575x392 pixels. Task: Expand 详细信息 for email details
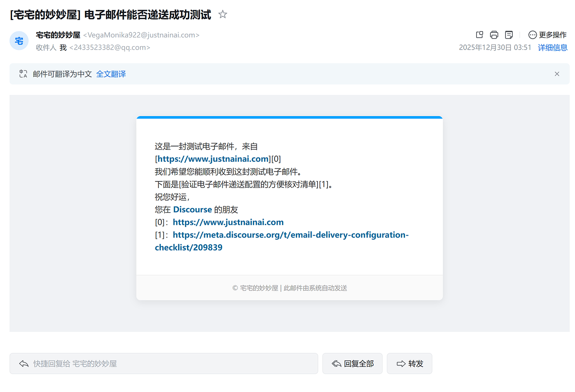[x=552, y=47]
